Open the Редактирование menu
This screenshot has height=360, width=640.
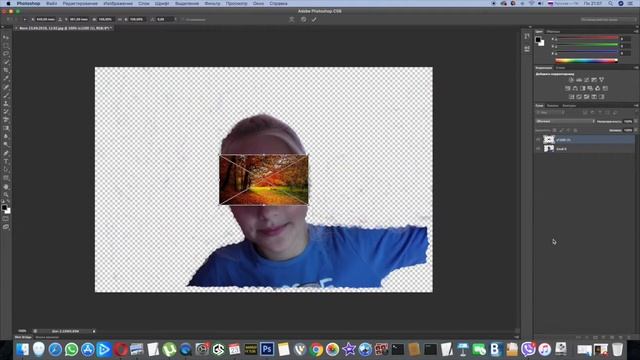80,3
